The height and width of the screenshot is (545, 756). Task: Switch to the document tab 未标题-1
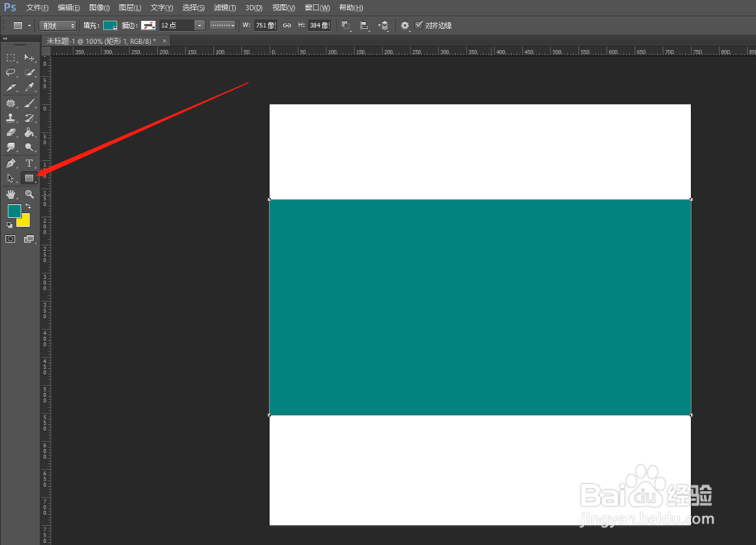(101, 42)
